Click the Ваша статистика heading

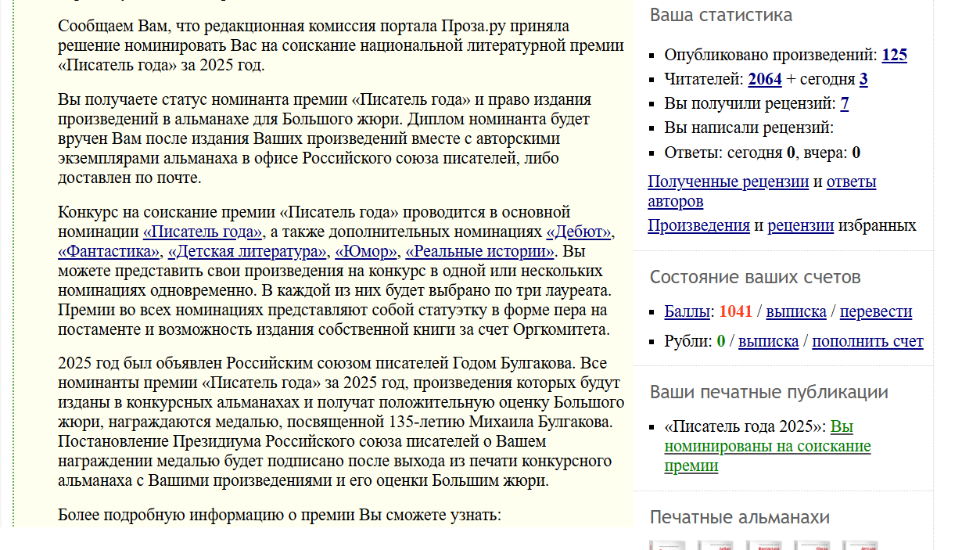pyautogui.click(x=720, y=15)
